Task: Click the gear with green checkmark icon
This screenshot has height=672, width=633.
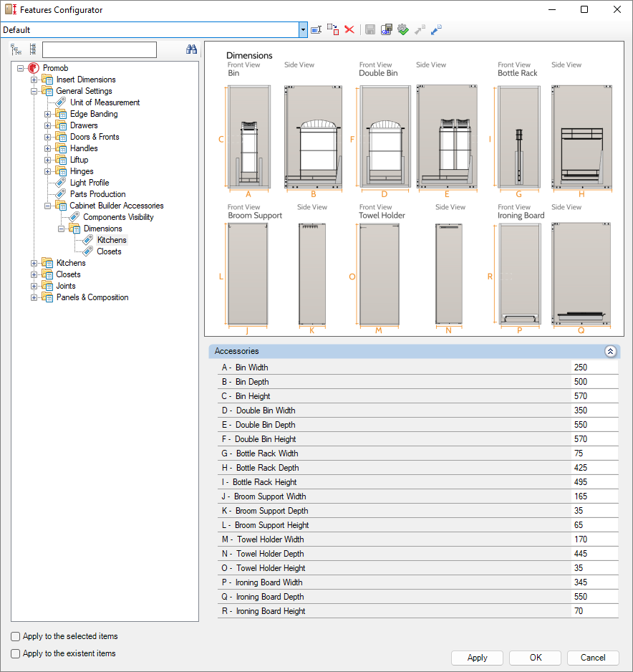Action: (x=403, y=29)
